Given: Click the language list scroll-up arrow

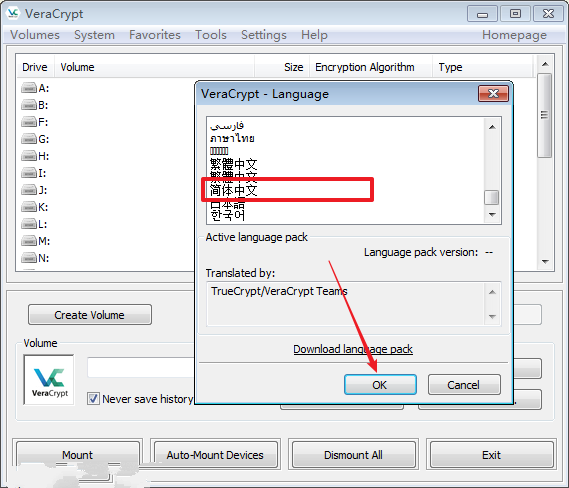Looking at the screenshot, I should pyautogui.click(x=492, y=127).
